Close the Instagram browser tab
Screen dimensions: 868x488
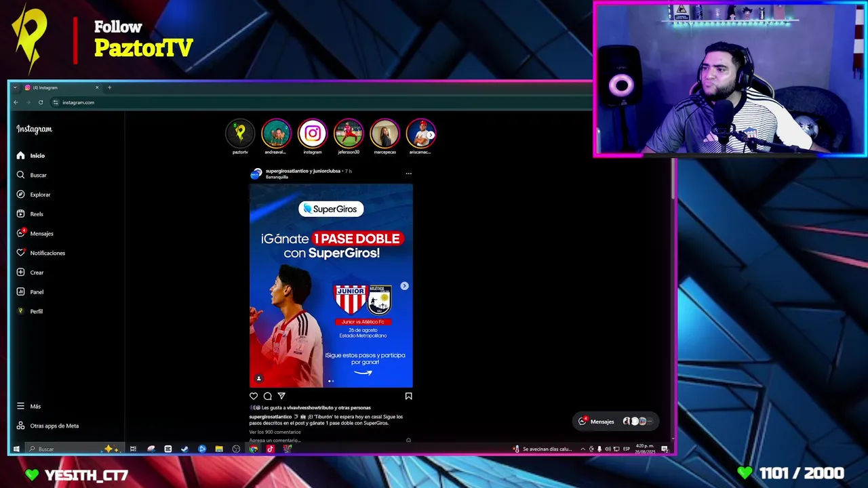(97, 87)
